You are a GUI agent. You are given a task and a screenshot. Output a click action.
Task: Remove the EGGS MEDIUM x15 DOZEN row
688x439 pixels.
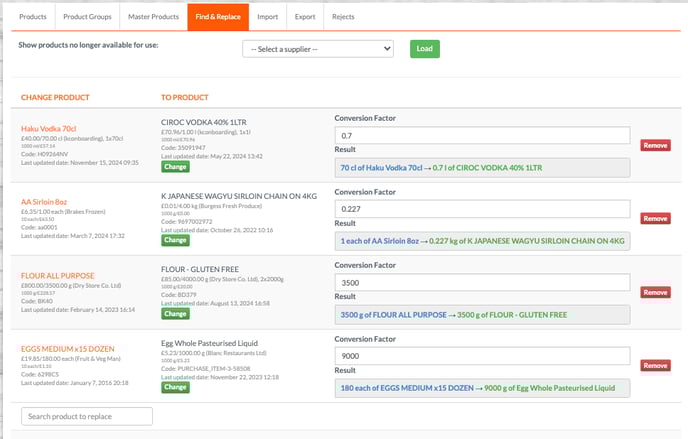655,365
